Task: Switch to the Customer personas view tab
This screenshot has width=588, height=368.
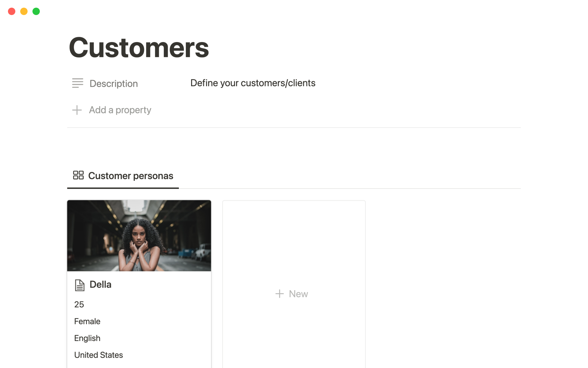Action: [130, 176]
